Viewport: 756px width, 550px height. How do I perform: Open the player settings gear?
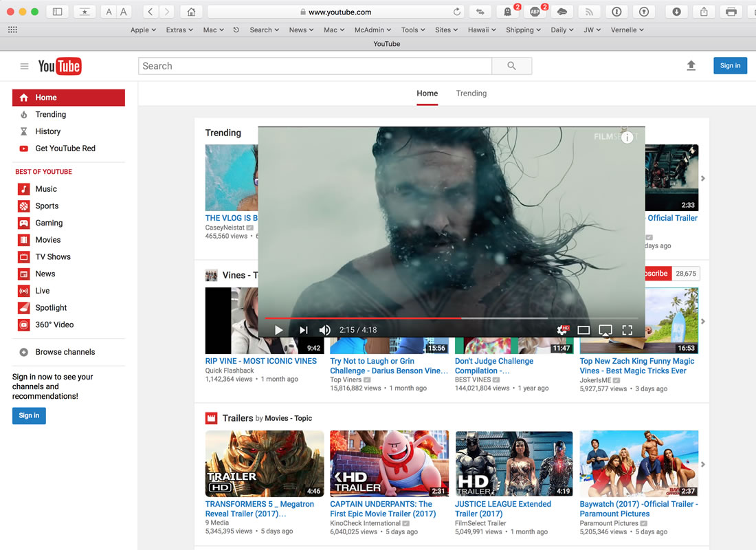coord(562,330)
